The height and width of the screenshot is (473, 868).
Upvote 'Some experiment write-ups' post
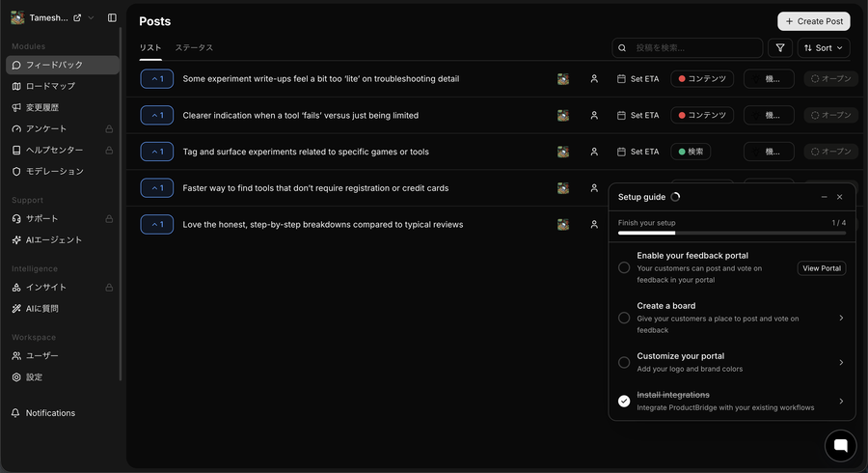point(156,78)
